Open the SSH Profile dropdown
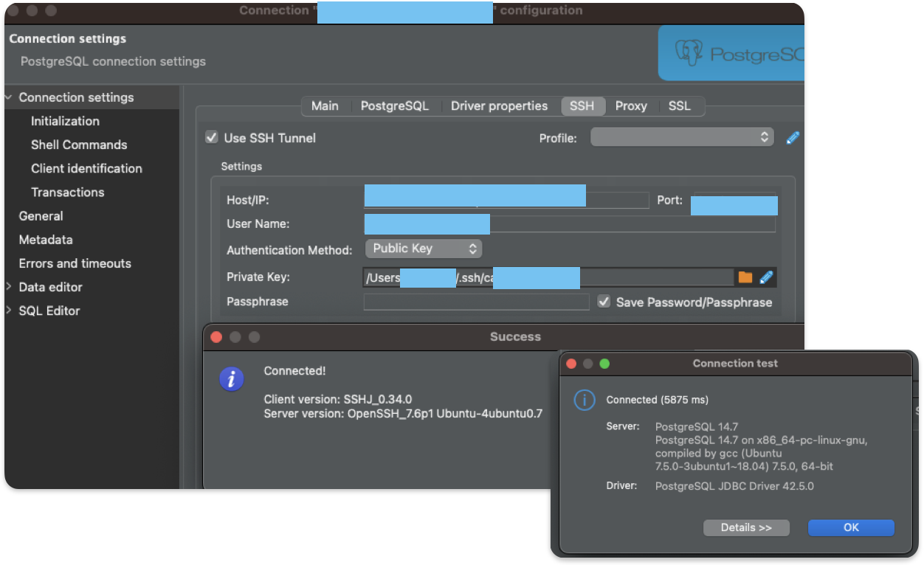This screenshot has width=924, height=565. tap(681, 137)
